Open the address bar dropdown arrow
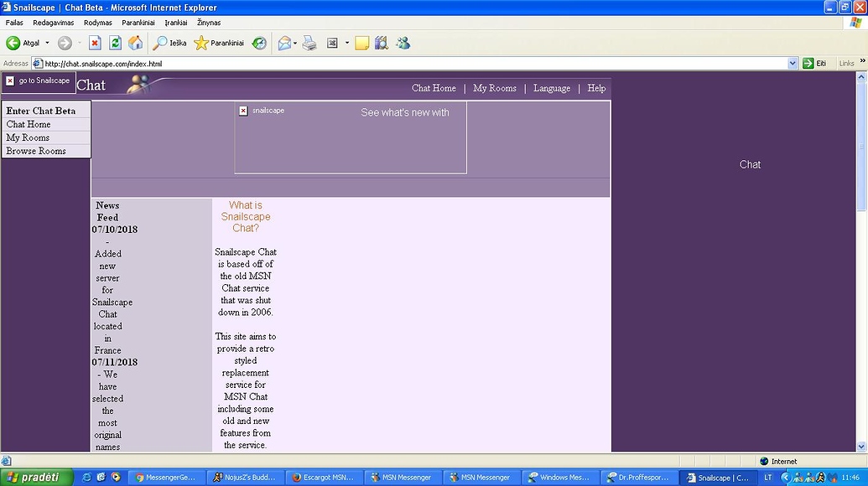 click(x=793, y=64)
